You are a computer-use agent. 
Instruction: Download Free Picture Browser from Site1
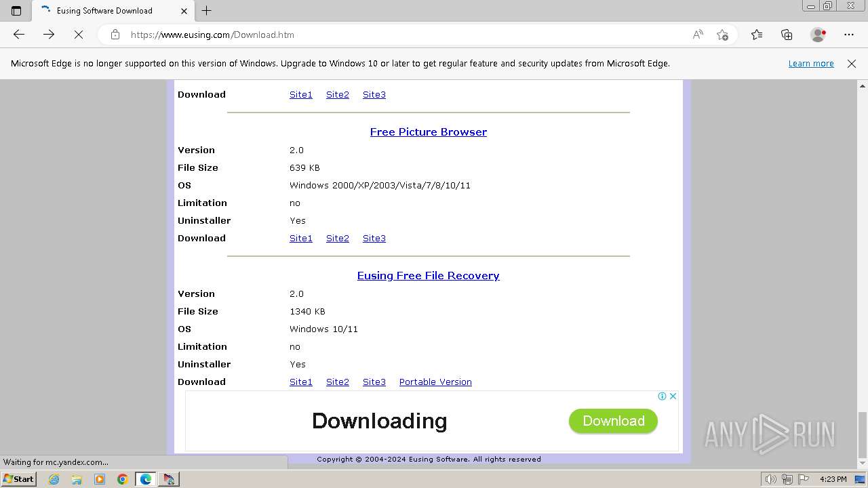point(301,238)
